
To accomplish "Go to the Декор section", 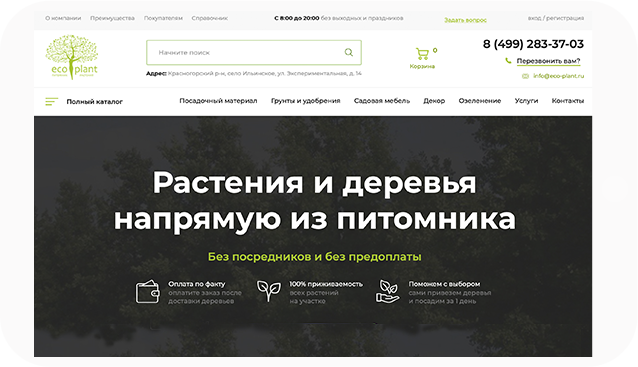I will [434, 101].
